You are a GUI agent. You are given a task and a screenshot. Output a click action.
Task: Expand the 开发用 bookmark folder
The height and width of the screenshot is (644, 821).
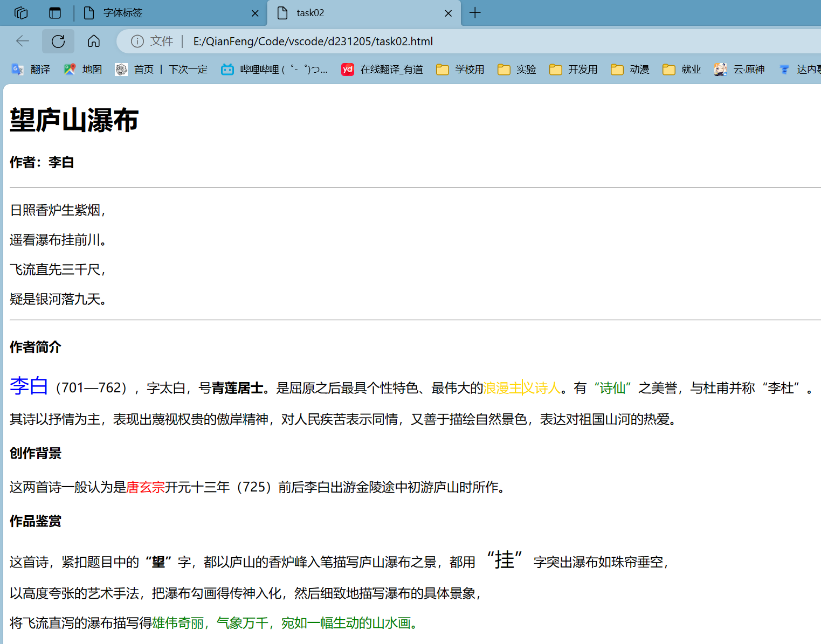574,69
